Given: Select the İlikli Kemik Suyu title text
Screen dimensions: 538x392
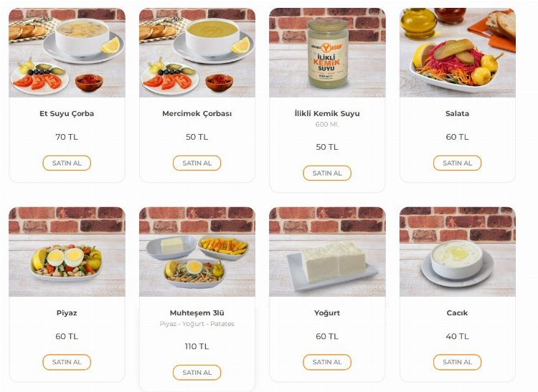Looking at the screenshot, I should click(327, 114).
